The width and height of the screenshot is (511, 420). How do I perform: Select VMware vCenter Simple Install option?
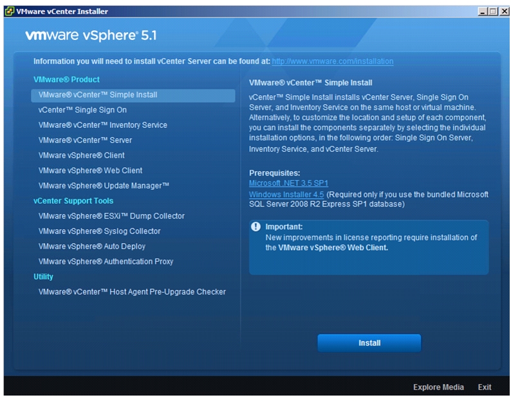click(133, 95)
